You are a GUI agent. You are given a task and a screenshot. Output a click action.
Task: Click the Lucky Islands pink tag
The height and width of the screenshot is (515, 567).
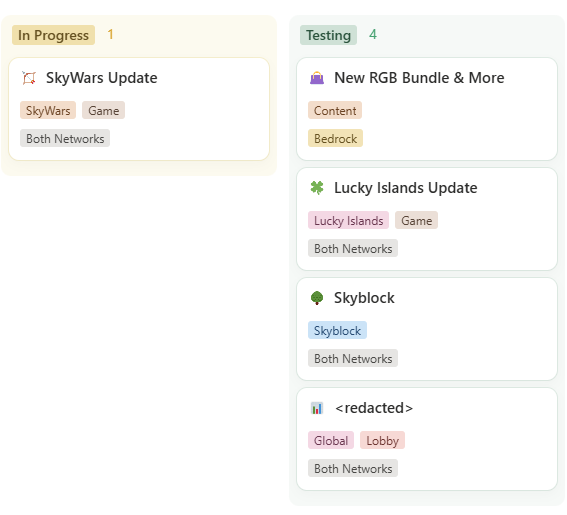[x=349, y=220]
